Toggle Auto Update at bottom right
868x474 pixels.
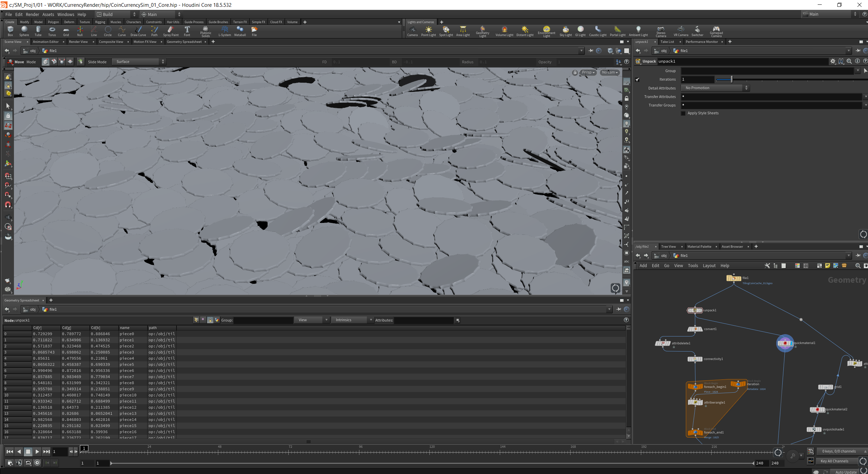(x=846, y=472)
